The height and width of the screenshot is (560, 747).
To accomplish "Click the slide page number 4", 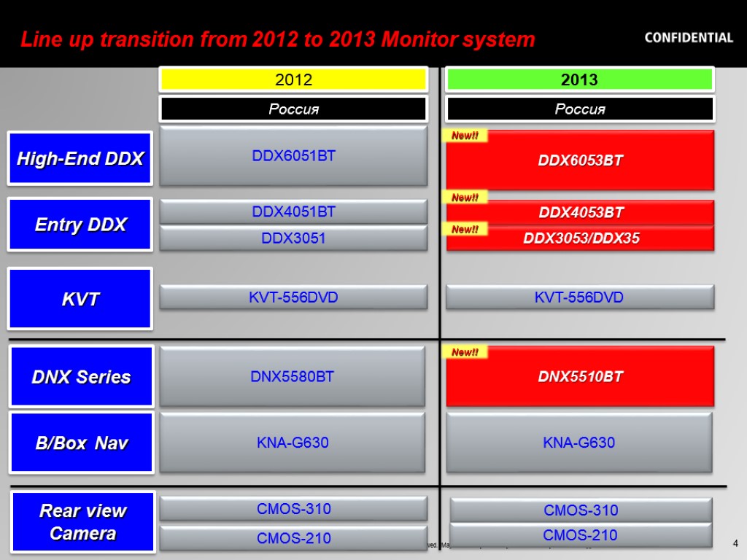I will pyautogui.click(x=735, y=543).
